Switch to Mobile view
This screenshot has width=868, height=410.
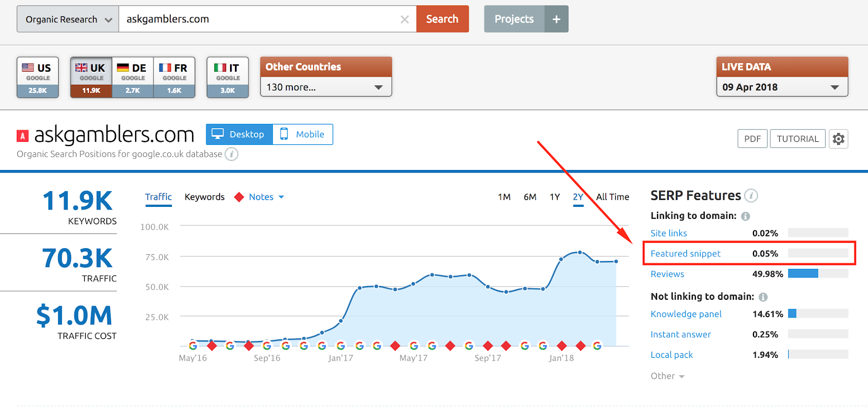303,134
